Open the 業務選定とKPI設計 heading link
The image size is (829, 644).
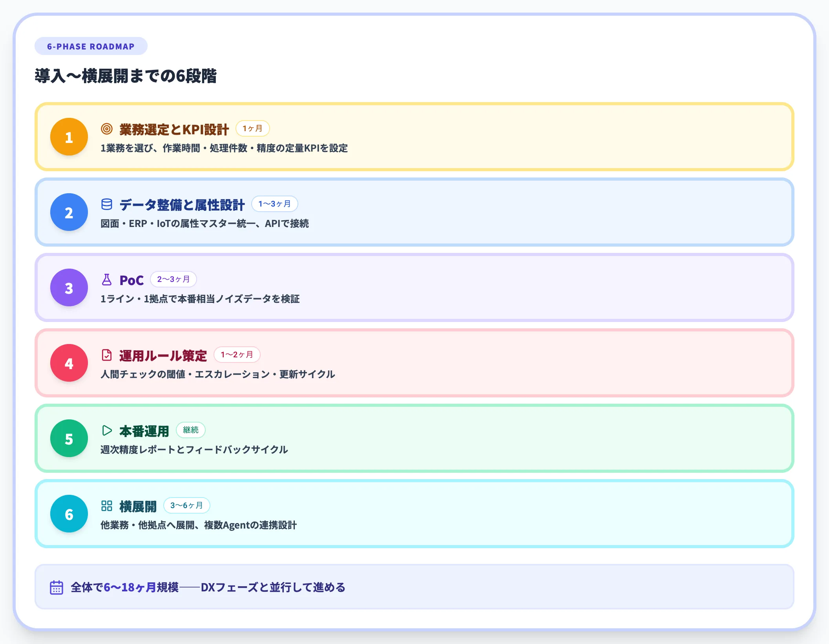173,128
